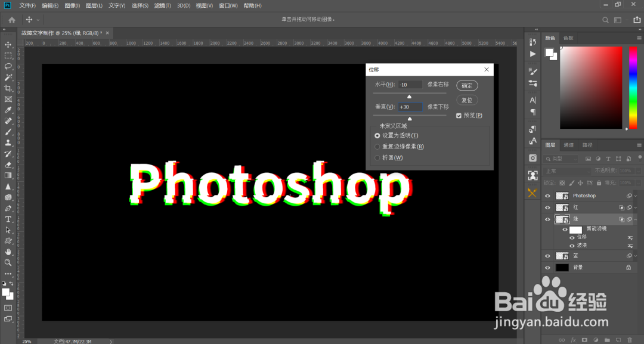The width and height of the screenshot is (644, 344).
Task: Open the 编辑(E) menu
Action: click(x=50, y=6)
